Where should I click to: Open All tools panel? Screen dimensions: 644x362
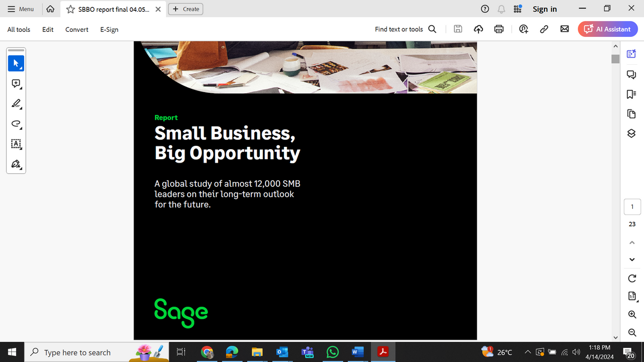(18, 30)
